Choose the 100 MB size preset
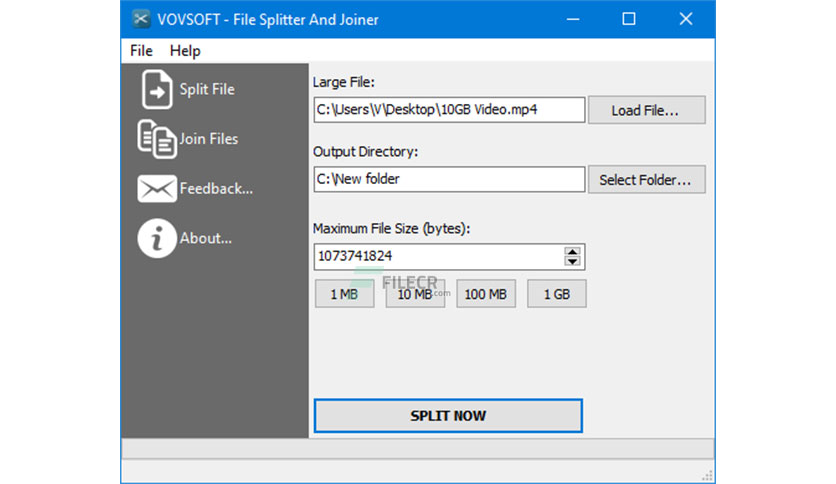This screenshot has height=484, width=836. tap(486, 294)
